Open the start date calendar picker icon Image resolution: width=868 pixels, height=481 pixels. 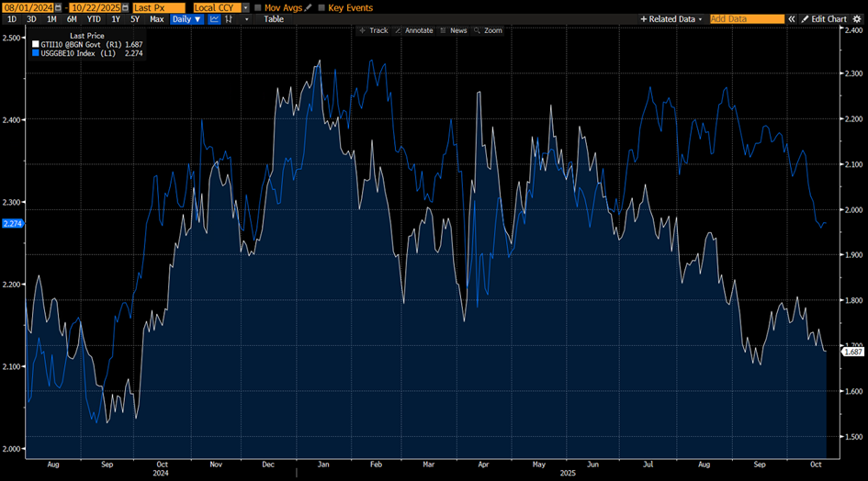57,7
